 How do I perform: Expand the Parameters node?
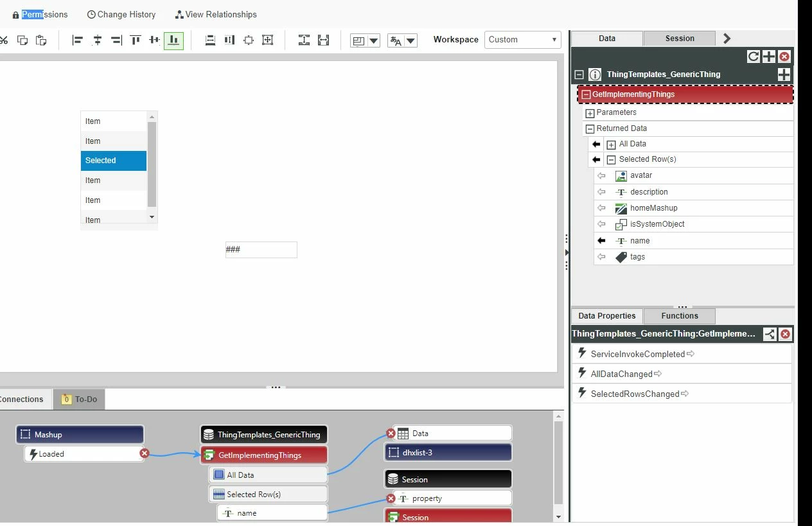590,113
